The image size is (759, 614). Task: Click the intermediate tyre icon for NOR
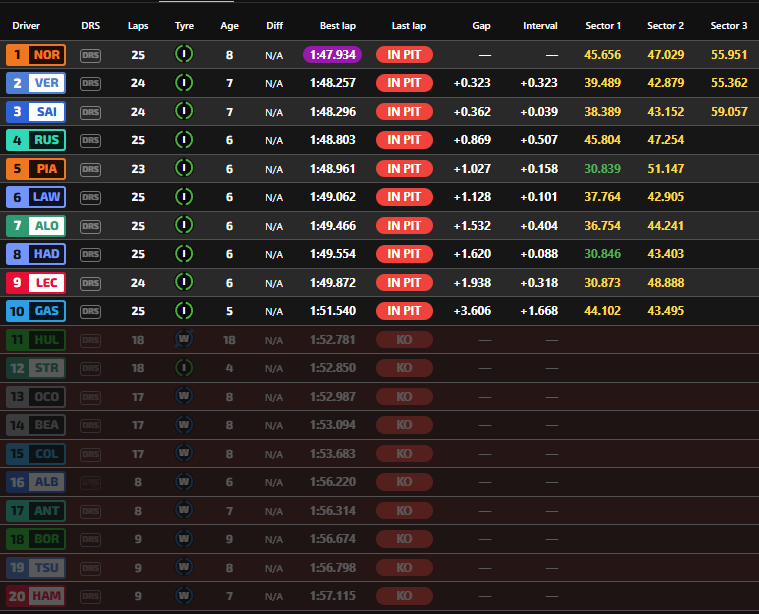pos(184,54)
